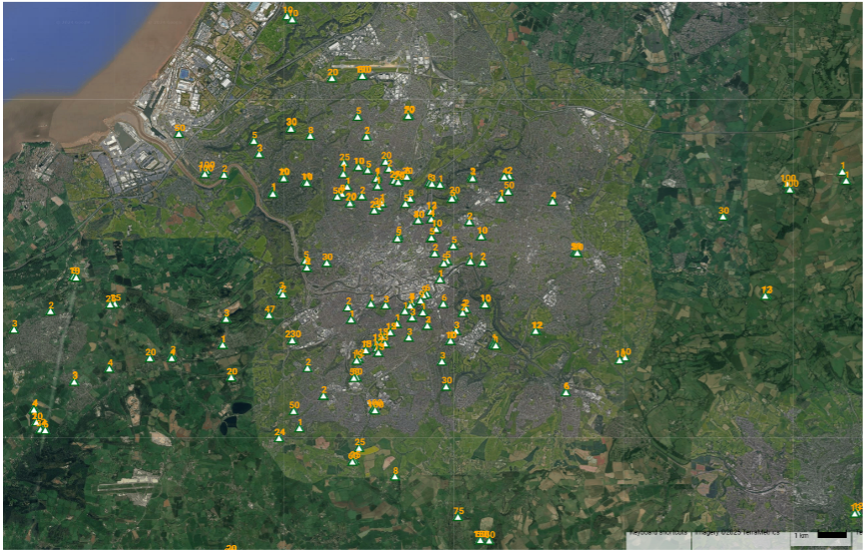Select the 8 marker south of the city
The height and width of the screenshot is (550, 867).
click(x=395, y=476)
